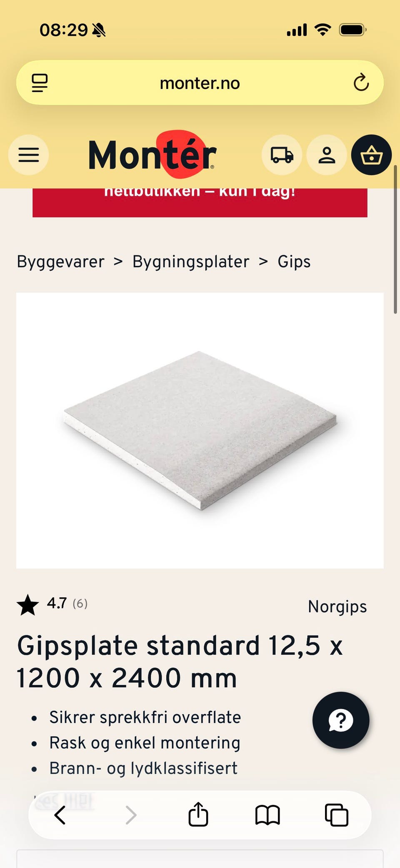The image size is (400, 868).
Task: Tap the Montér logo
Action: pos(152,155)
